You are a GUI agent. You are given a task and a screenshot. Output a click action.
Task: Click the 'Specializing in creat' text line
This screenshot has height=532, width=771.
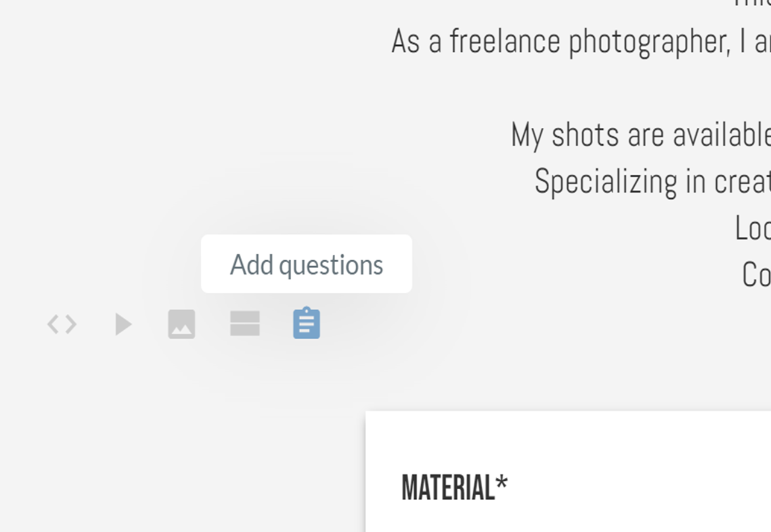pyautogui.click(x=652, y=181)
